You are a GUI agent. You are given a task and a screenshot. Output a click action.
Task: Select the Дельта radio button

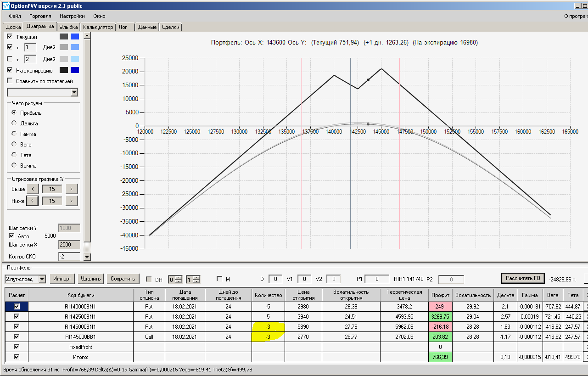14,123
